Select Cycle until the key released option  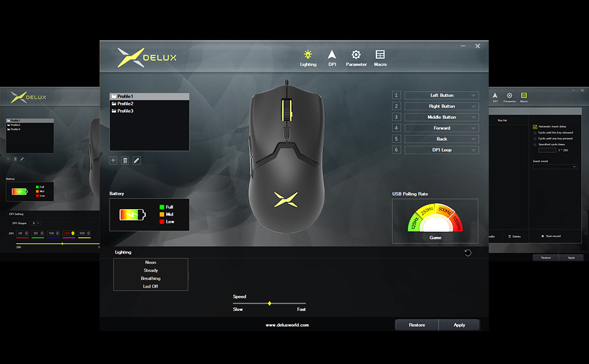click(x=535, y=133)
